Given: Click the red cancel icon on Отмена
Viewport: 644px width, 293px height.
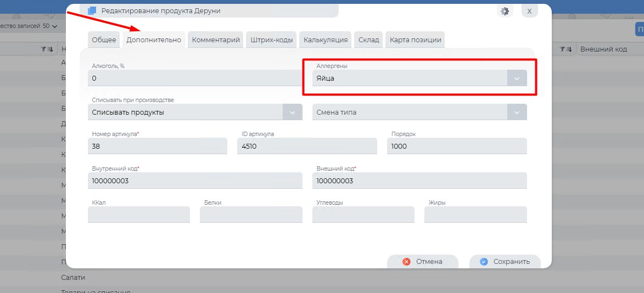Looking at the screenshot, I should pyautogui.click(x=406, y=262).
